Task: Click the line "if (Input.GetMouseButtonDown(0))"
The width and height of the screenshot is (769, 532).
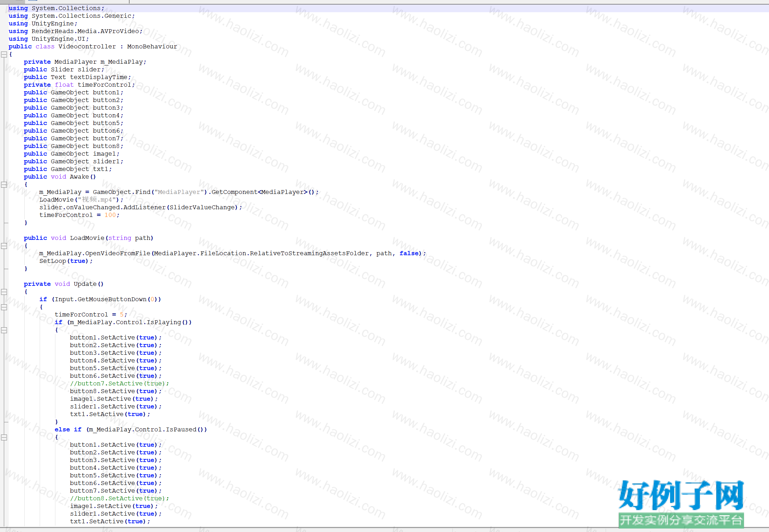Action: pos(100,299)
